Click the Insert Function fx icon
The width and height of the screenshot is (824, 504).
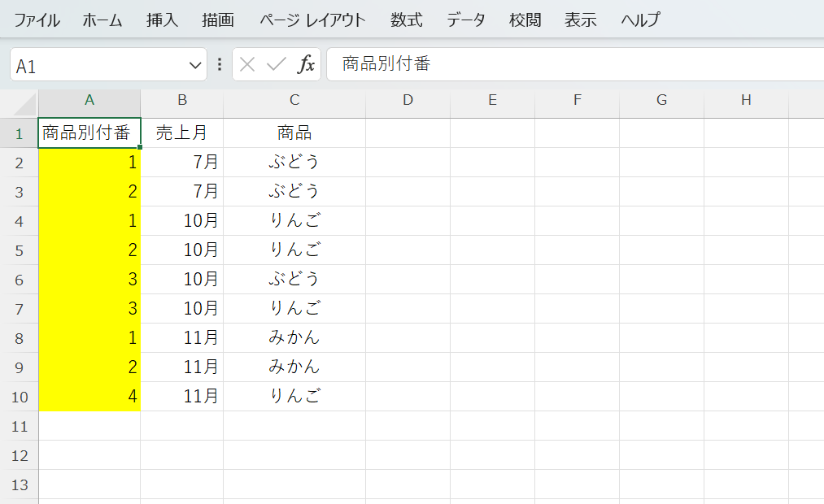[x=306, y=65]
